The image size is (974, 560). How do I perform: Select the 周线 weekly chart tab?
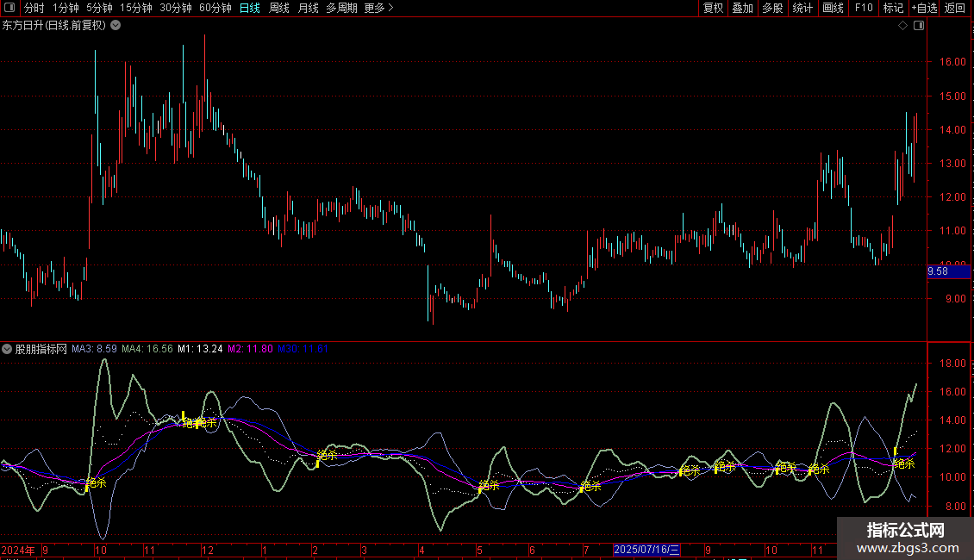pyautogui.click(x=279, y=8)
